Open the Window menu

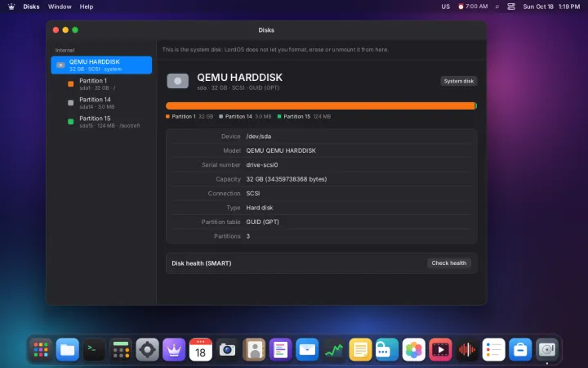coord(60,7)
